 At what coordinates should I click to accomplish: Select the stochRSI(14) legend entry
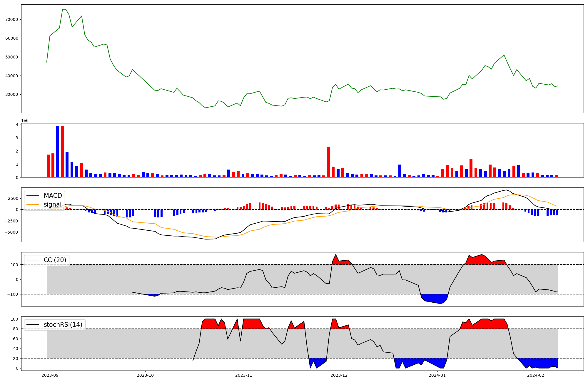[63, 325]
